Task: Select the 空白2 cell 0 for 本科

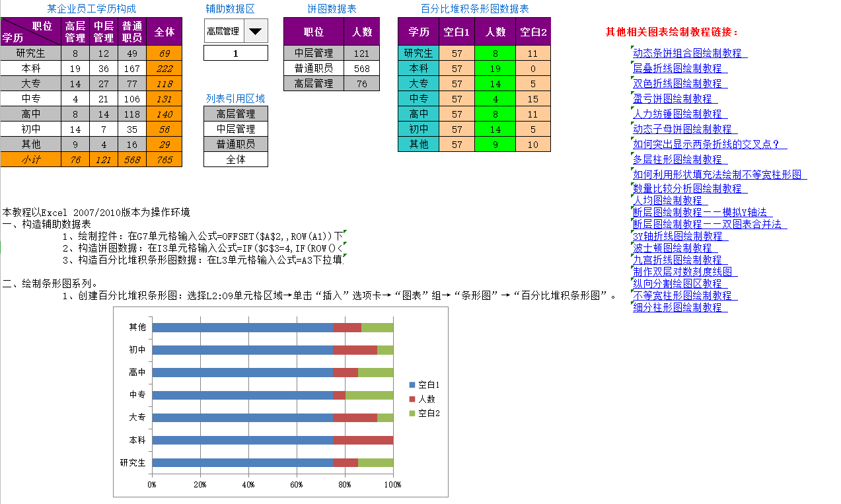Action: point(533,68)
